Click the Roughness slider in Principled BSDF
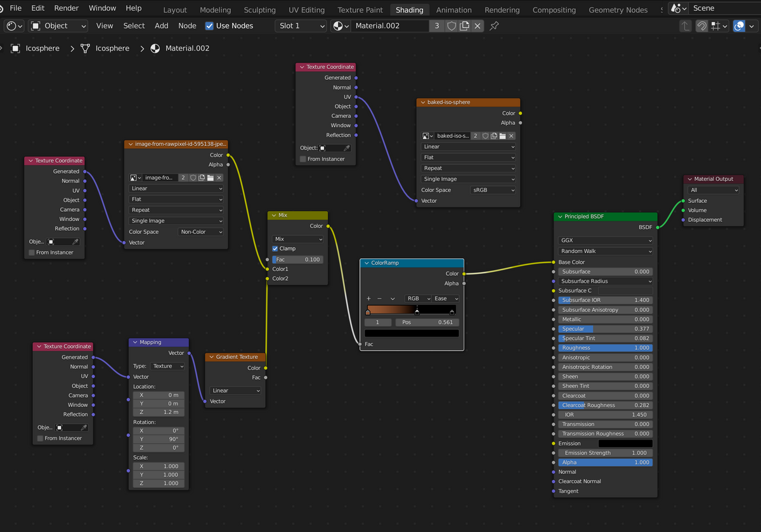The height and width of the screenshot is (532, 761). (606, 348)
